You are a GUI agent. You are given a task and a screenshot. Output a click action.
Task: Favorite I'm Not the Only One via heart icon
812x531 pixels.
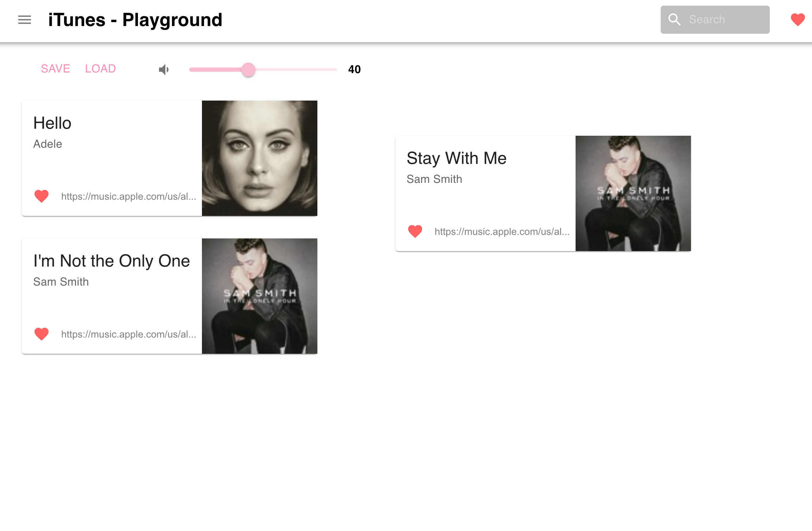pyautogui.click(x=41, y=334)
